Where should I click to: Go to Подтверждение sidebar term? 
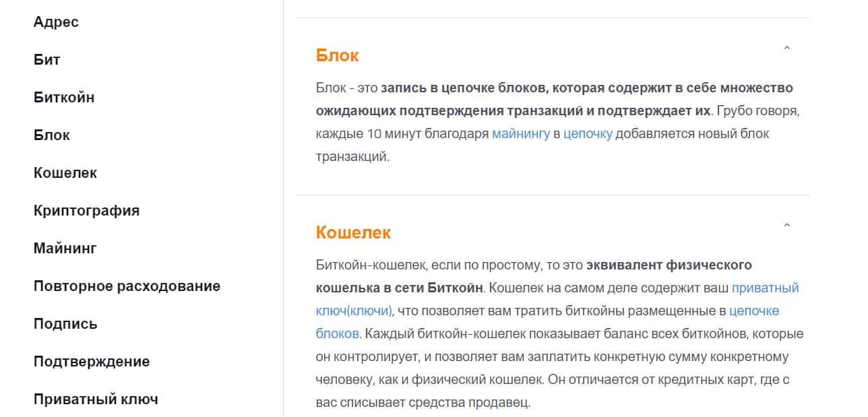click(x=92, y=362)
